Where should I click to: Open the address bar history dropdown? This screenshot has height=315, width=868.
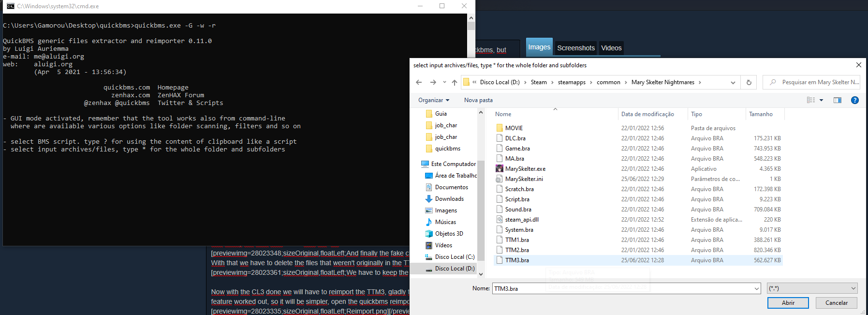pyautogui.click(x=733, y=83)
